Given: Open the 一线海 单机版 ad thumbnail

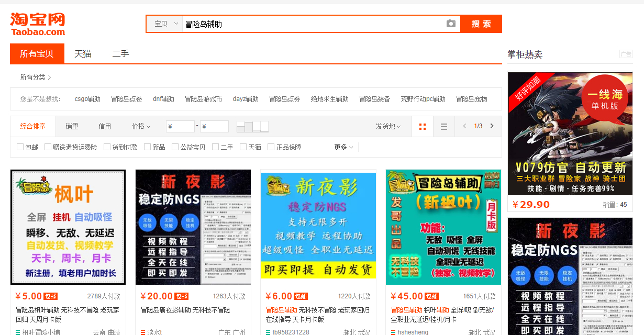Looking at the screenshot, I should [570, 133].
